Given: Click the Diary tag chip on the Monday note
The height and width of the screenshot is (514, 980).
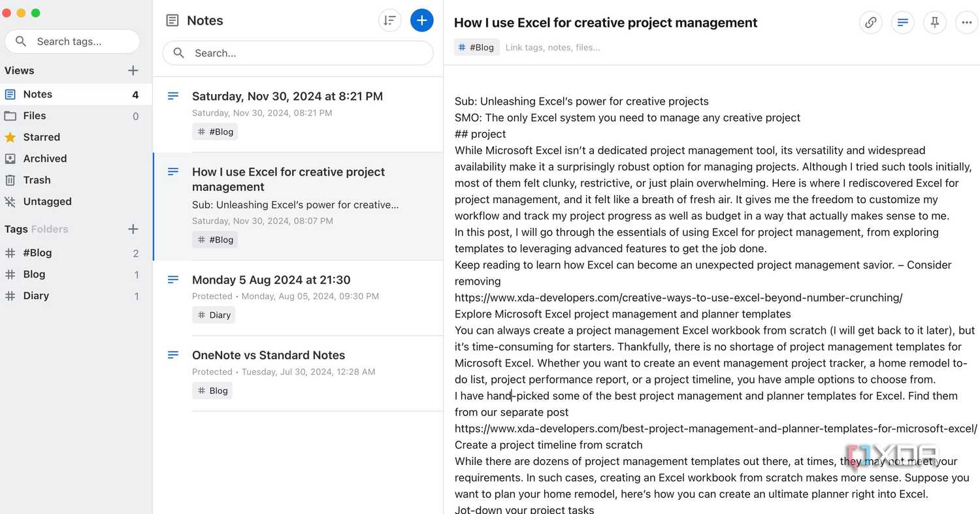Looking at the screenshot, I should [213, 315].
